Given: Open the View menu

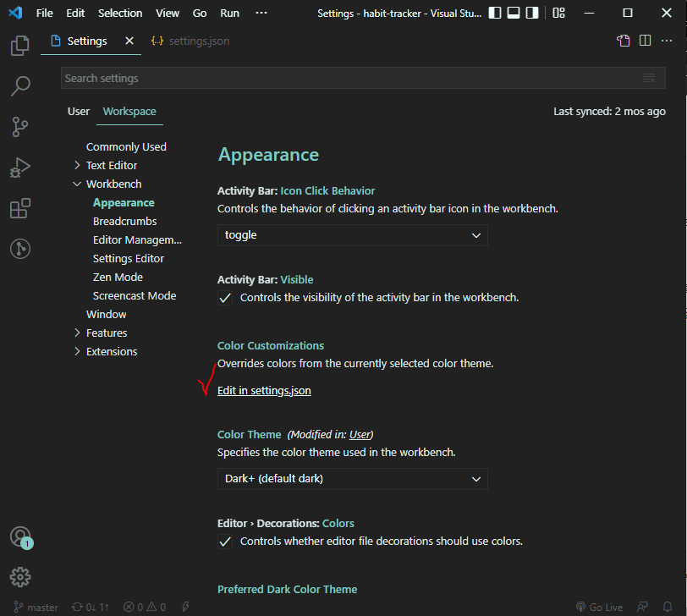Looking at the screenshot, I should click(x=168, y=14).
